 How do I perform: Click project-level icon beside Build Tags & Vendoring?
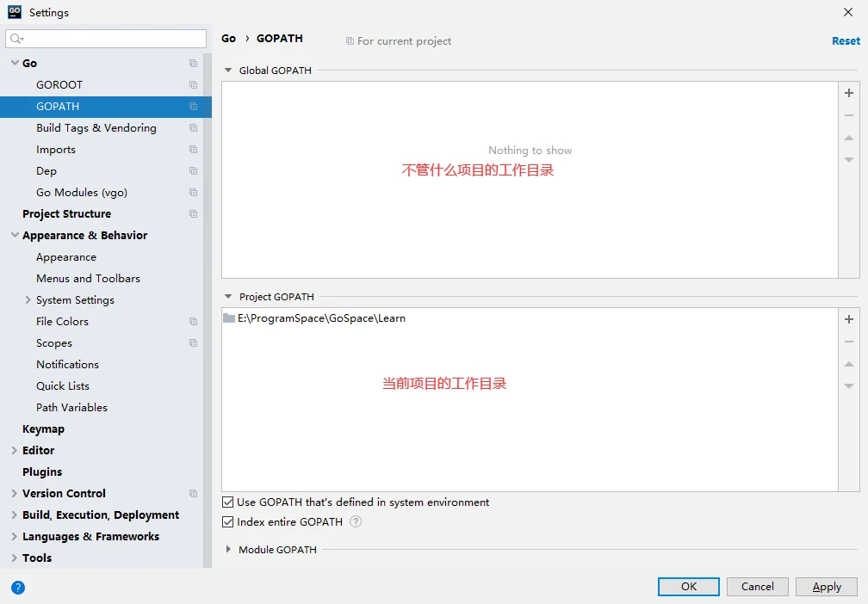193,127
